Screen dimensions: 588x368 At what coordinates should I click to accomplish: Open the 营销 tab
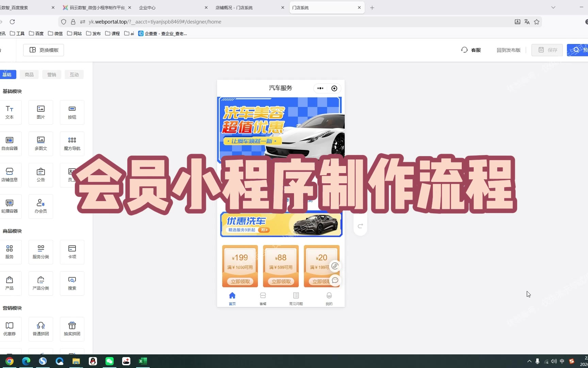(52, 75)
